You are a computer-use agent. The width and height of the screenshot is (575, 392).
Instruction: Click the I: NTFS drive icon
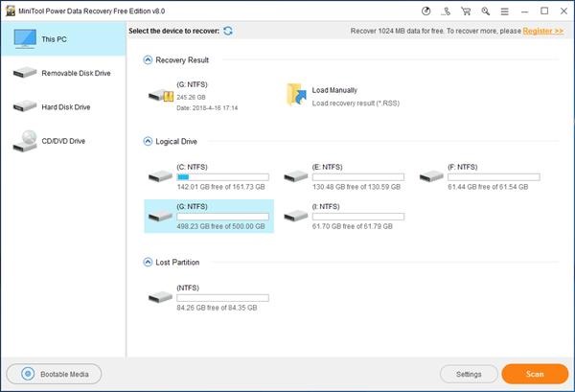tap(296, 216)
